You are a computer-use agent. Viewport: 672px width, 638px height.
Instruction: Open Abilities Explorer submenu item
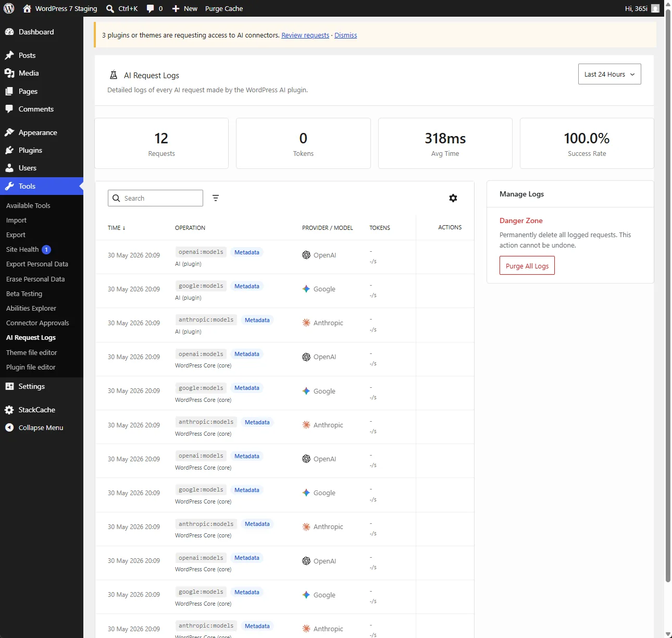31,308
